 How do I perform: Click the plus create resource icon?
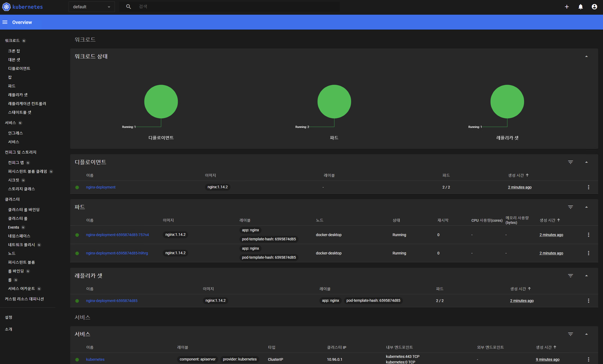pyautogui.click(x=567, y=7)
